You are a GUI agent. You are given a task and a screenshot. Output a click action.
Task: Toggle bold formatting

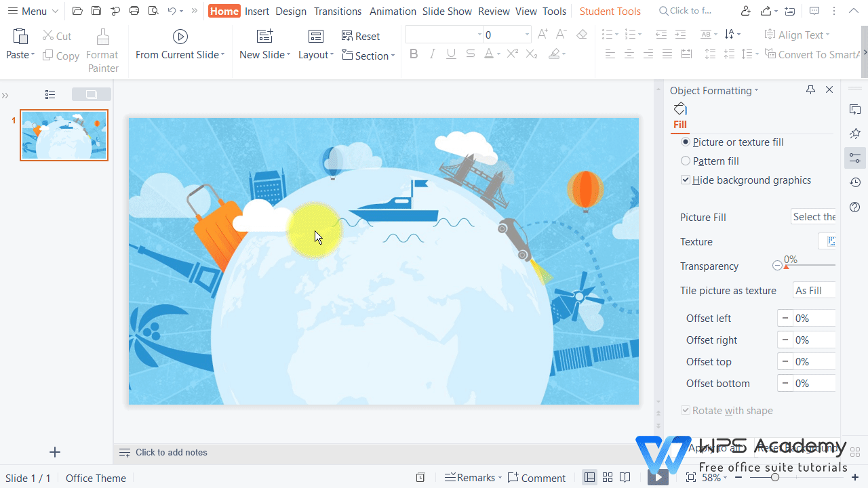(414, 54)
